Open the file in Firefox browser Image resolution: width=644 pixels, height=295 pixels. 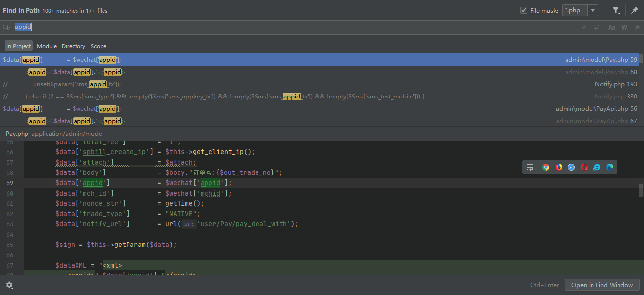559,167
